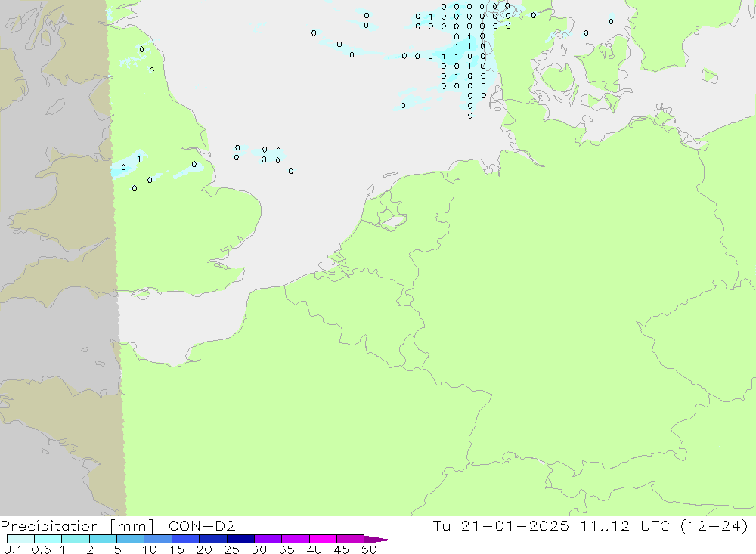756x554 pixels.
Task: Click the '1' value over western England
Action: tap(139, 159)
